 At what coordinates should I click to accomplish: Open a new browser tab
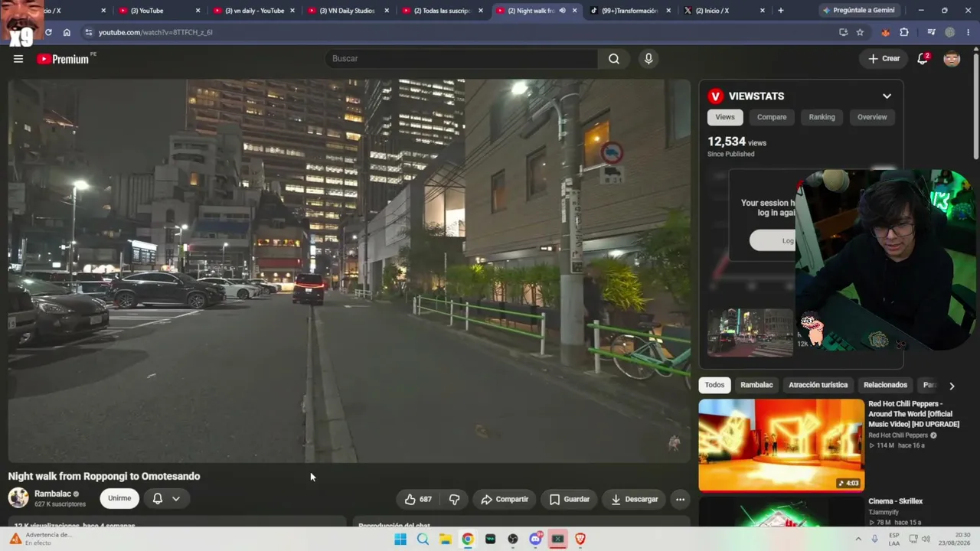[780, 11]
